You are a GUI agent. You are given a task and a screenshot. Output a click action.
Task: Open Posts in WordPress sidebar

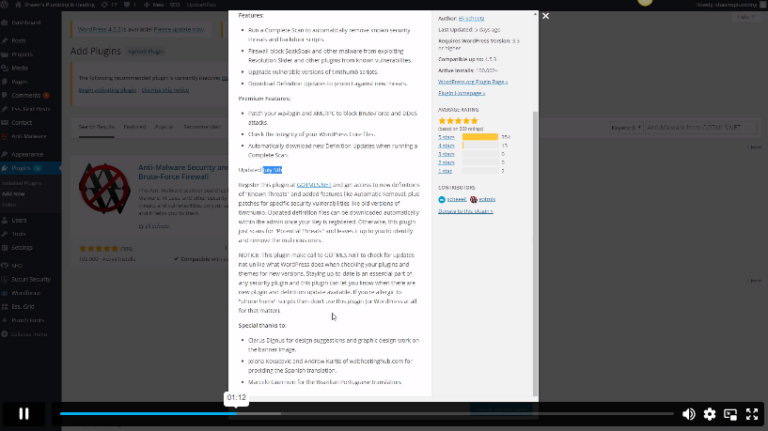point(19,41)
